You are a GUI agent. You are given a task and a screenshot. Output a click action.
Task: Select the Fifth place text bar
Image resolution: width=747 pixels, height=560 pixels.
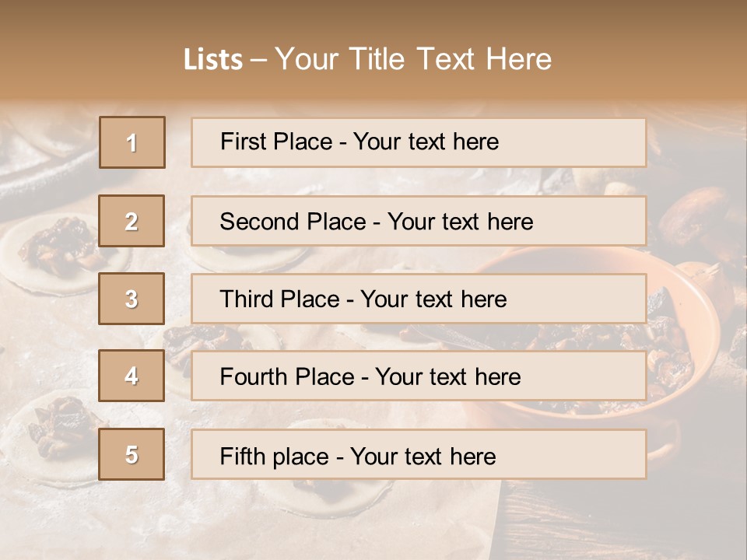point(419,454)
